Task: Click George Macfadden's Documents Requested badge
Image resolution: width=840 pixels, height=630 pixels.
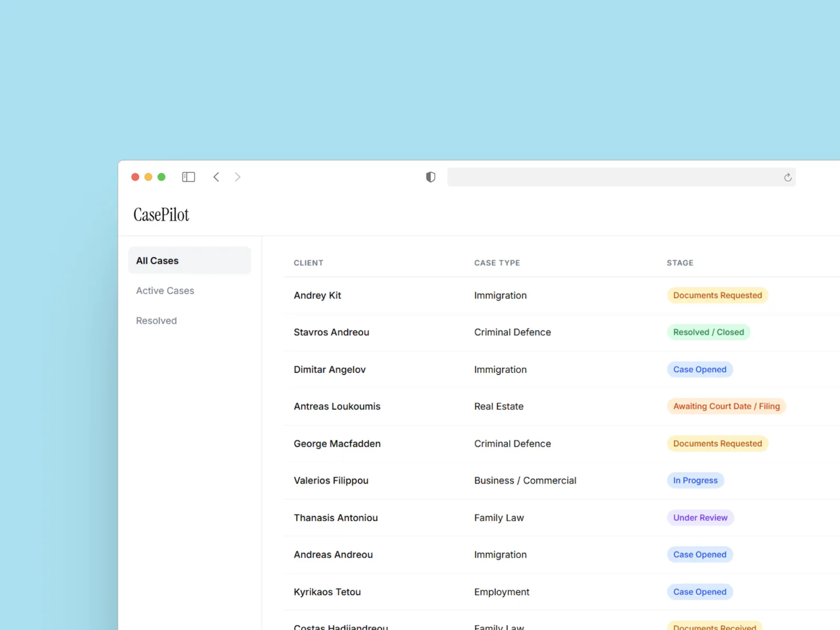Action: click(717, 443)
